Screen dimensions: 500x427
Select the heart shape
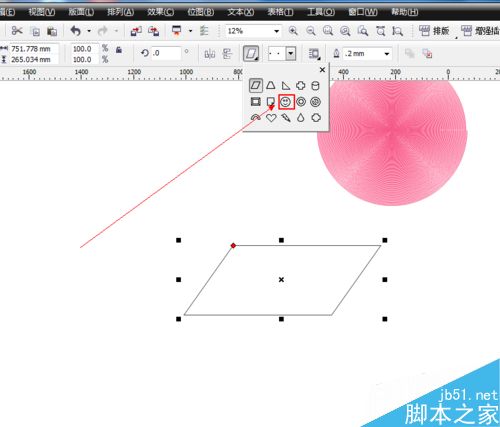point(271,118)
